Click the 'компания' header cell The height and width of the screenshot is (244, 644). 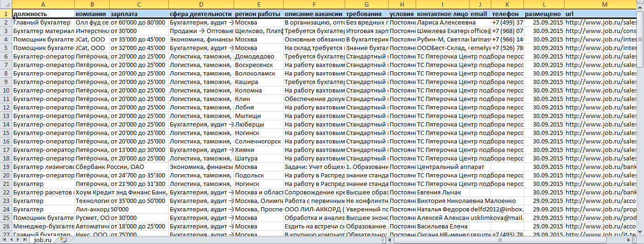[92, 14]
